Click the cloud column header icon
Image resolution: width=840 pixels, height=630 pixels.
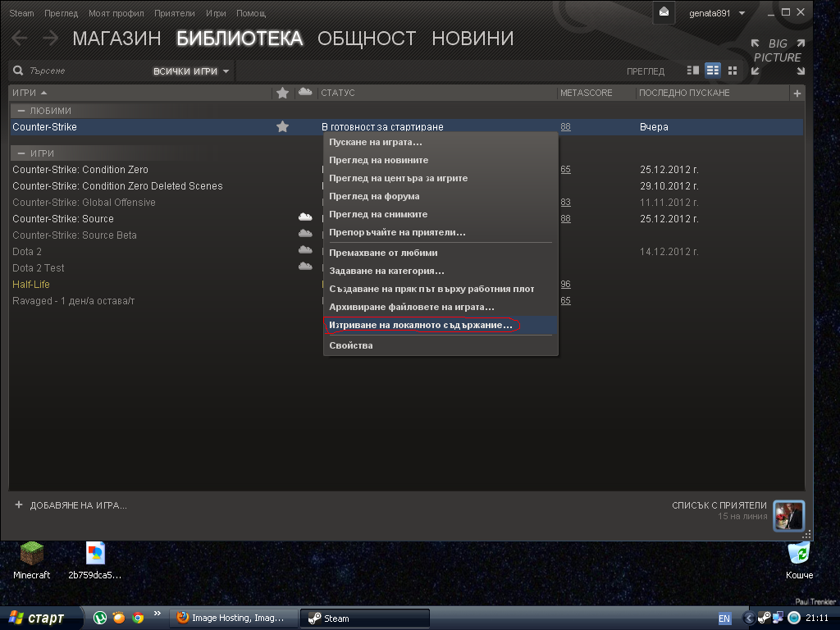pyautogui.click(x=305, y=92)
